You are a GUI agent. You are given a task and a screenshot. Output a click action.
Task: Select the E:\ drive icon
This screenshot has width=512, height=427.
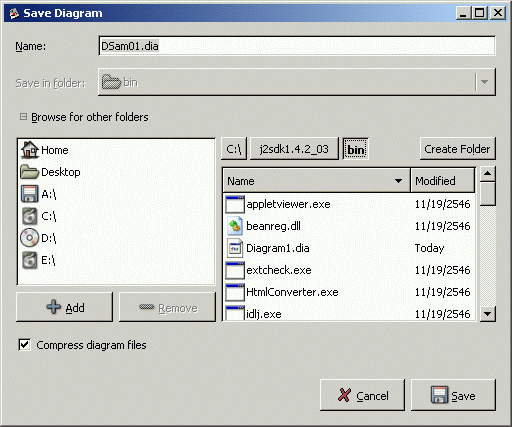(30, 260)
